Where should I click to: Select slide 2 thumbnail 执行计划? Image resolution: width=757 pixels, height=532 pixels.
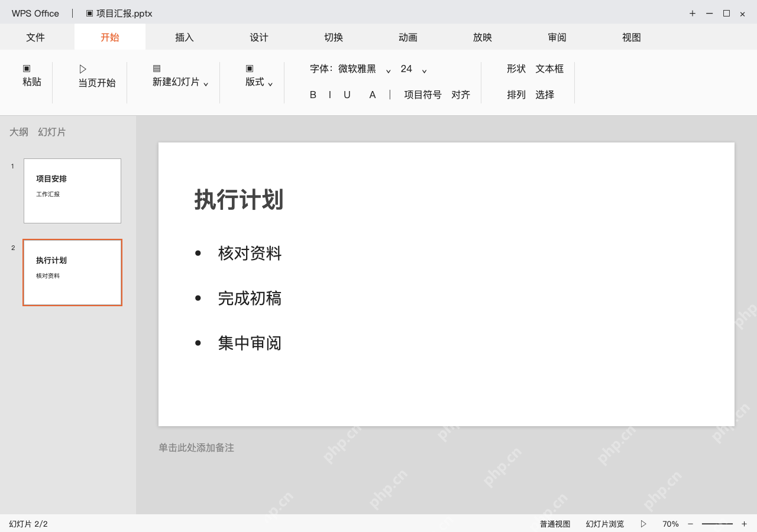(x=72, y=273)
